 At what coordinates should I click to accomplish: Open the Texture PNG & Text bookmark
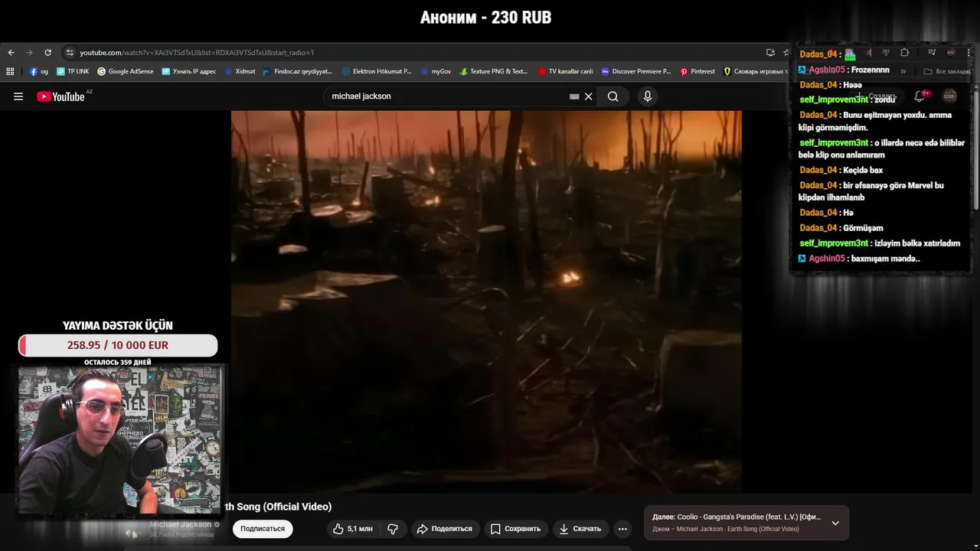point(494,71)
